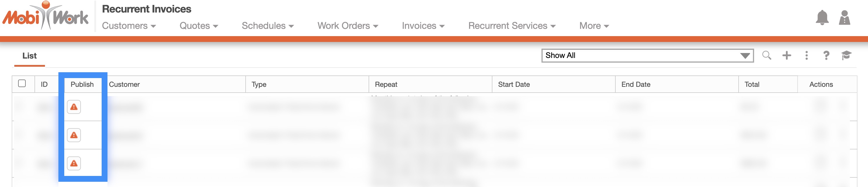Open the vertical three-dot options menu
The image size is (868, 187).
tap(806, 56)
